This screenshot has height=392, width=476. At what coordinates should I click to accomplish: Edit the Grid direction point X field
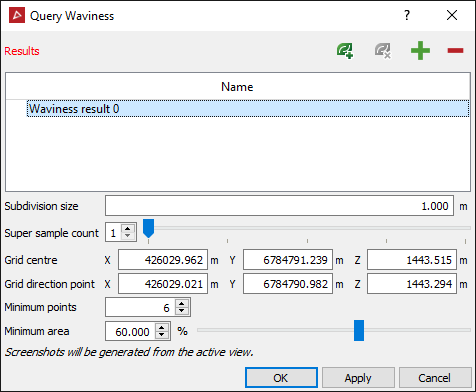click(x=163, y=284)
